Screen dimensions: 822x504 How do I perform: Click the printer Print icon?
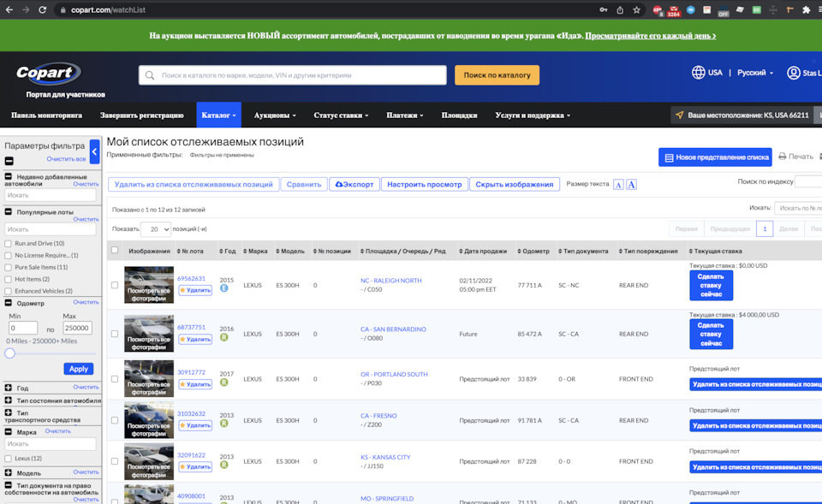click(x=782, y=156)
